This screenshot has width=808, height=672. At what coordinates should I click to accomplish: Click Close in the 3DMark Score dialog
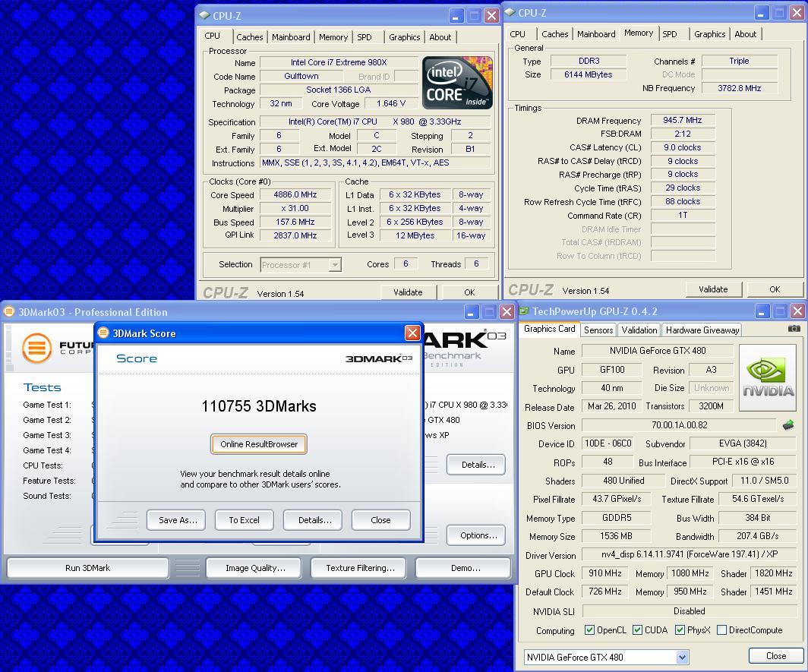(380, 520)
